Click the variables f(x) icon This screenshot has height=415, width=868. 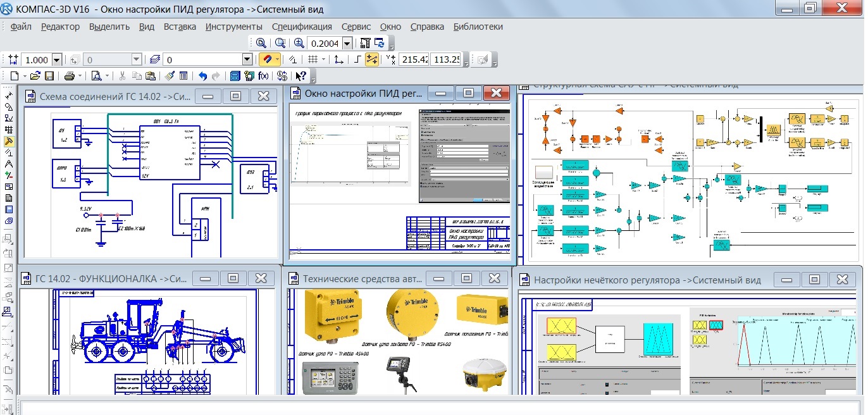click(x=263, y=76)
